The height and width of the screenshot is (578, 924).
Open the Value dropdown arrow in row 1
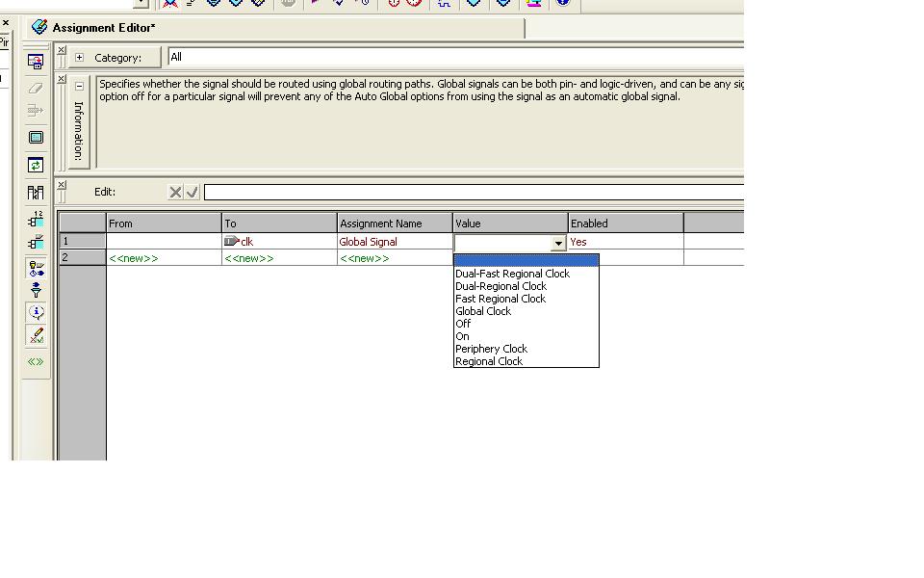point(557,244)
